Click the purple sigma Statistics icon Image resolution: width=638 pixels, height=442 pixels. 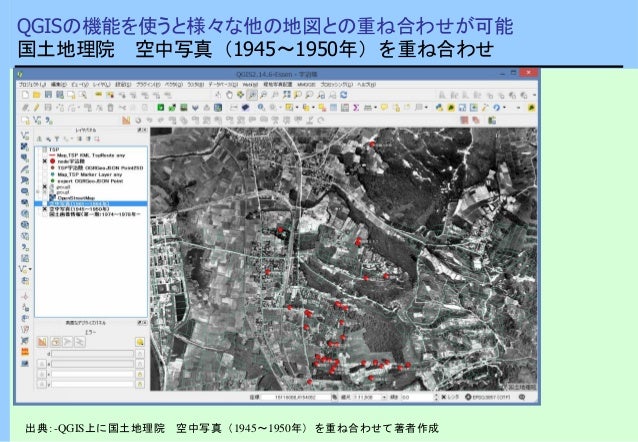[x=356, y=107]
